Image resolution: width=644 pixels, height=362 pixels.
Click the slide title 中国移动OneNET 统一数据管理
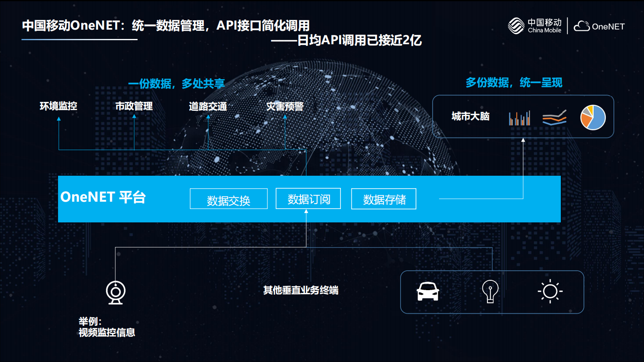(x=166, y=26)
